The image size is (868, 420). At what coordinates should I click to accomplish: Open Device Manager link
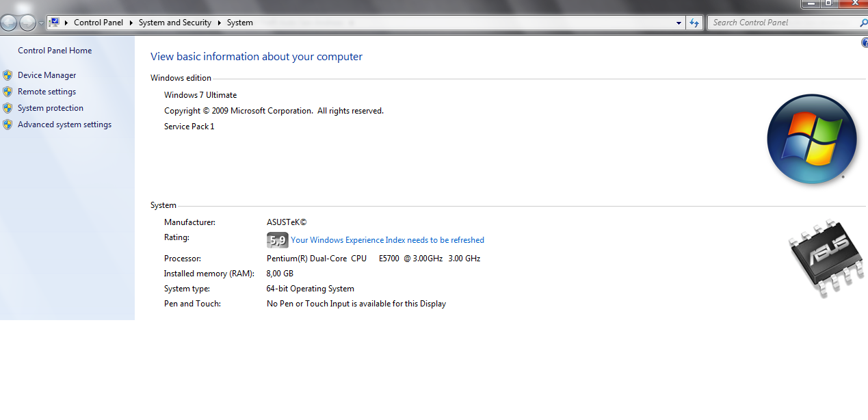click(47, 75)
